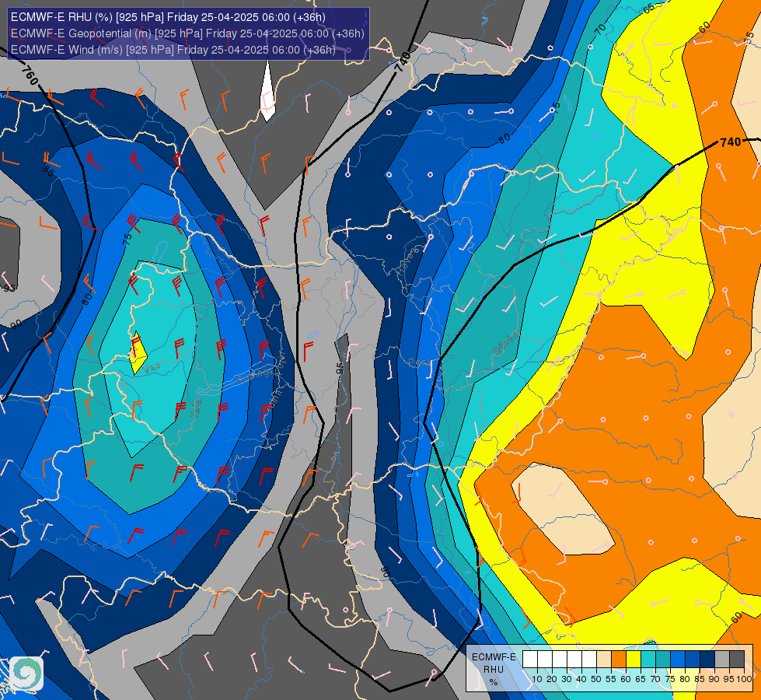761x700 pixels.
Task: Click the cyan 65–70% legend swatch
Action: [648, 659]
